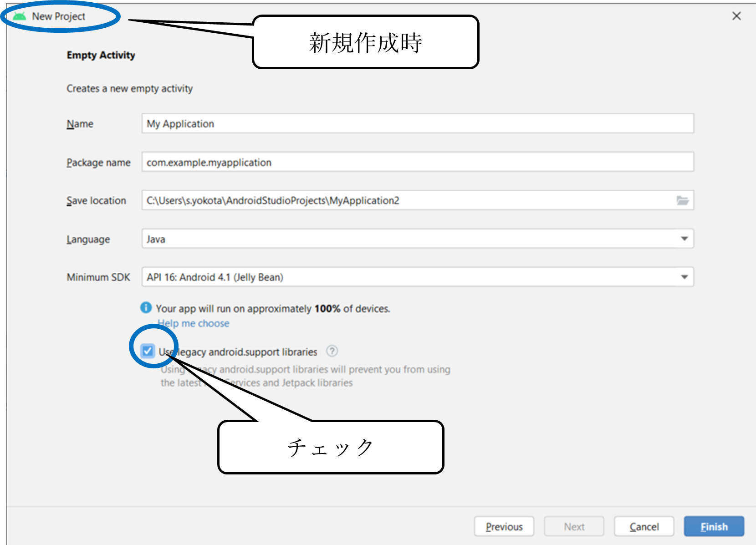Click the Minimum SDK label text

pyautogui.click(x=98, y=277)
